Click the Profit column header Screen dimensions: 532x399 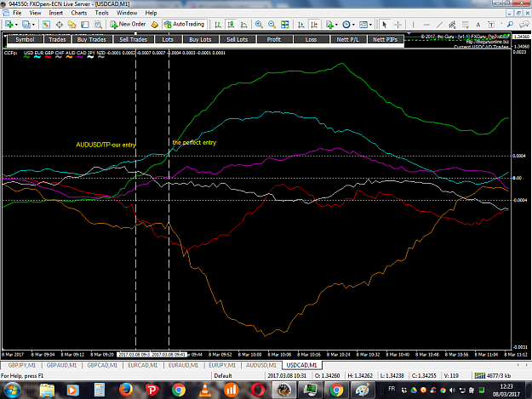pyautogui.click(x=274, y=40)
